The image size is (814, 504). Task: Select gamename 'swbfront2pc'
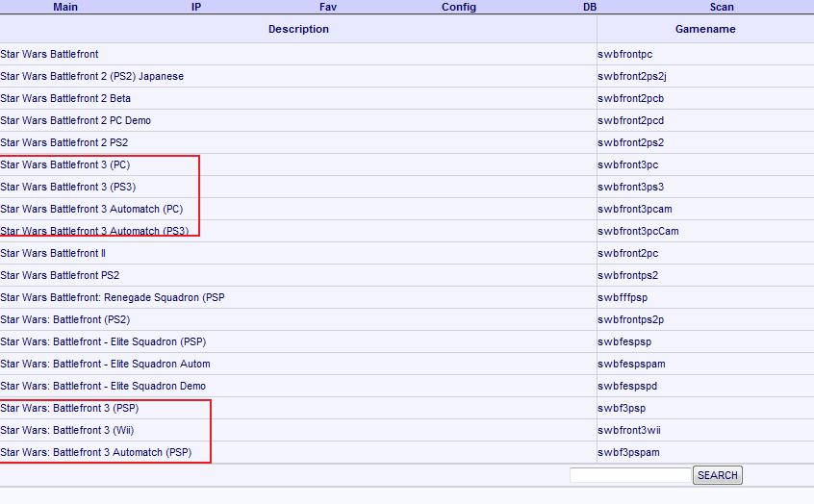(628, 253)
